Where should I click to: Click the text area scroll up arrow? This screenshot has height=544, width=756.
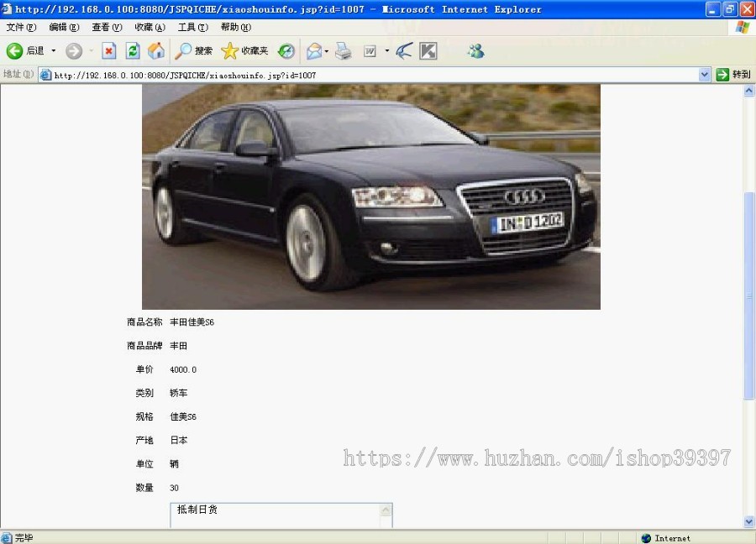(386, 510)
